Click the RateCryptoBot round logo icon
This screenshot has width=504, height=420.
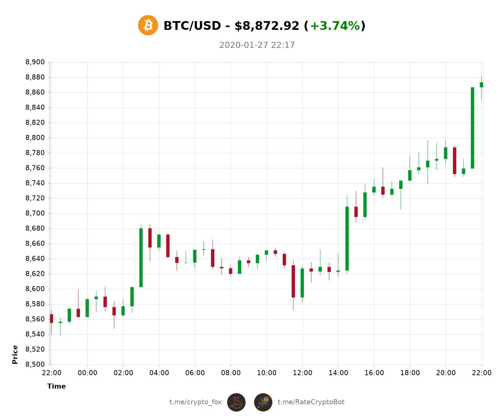263,402
